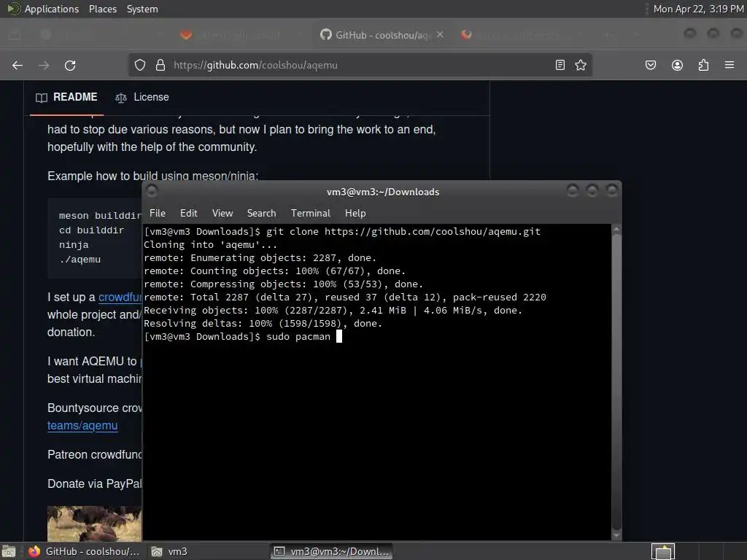This screenshot has width=747, height=560.
Task: Open the tracking protection shield icon
Action: 139,65
